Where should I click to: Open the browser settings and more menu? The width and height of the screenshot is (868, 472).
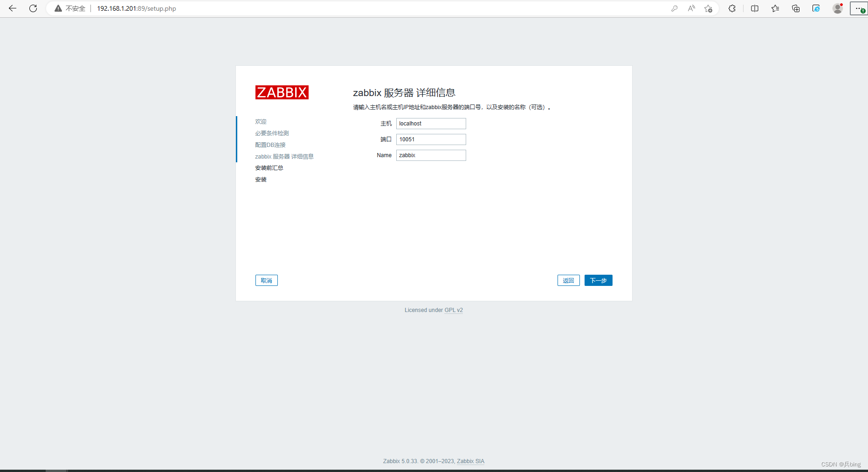coord(859,8)
